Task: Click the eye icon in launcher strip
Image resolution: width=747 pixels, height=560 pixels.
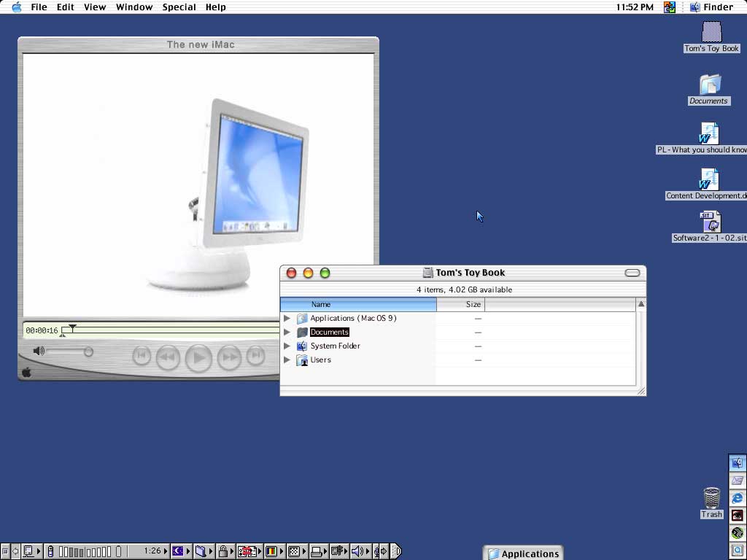Action: click(738, 516)
